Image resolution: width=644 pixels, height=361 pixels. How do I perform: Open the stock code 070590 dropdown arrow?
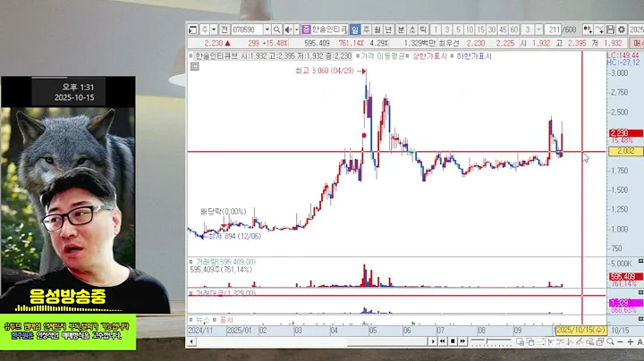pyautogui.click(x=267, y=29)
